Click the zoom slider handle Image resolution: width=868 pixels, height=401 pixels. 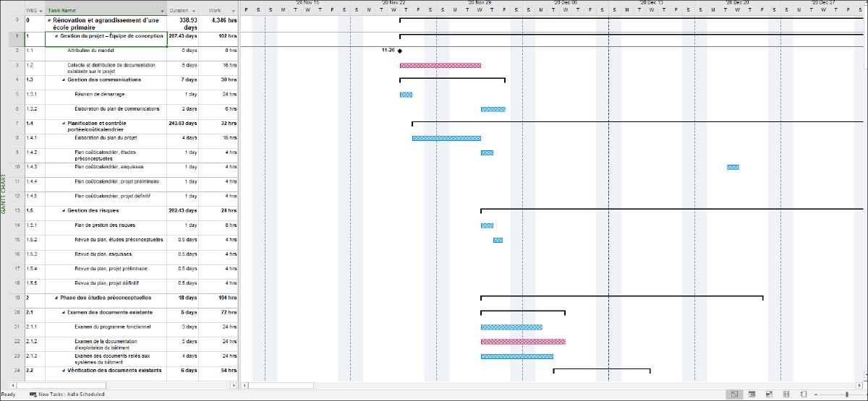pyautogui.click(x=848, y=394)
